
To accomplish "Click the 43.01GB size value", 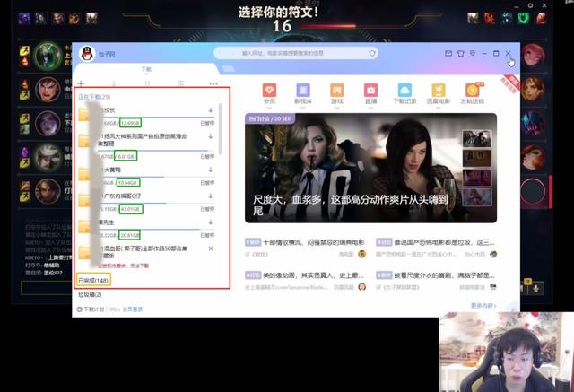I will coord(130,209).
